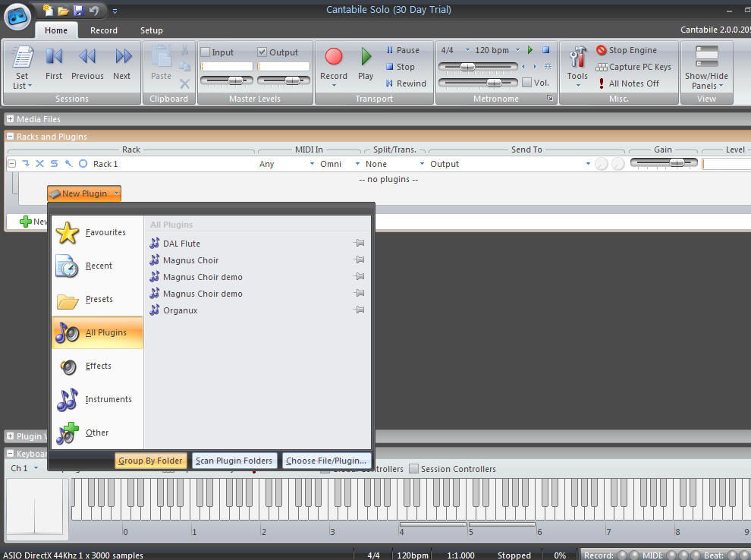Toggle the Input master level checkbox
The width and height of the screenshot is (751, 560).
[x=206, y=52]
